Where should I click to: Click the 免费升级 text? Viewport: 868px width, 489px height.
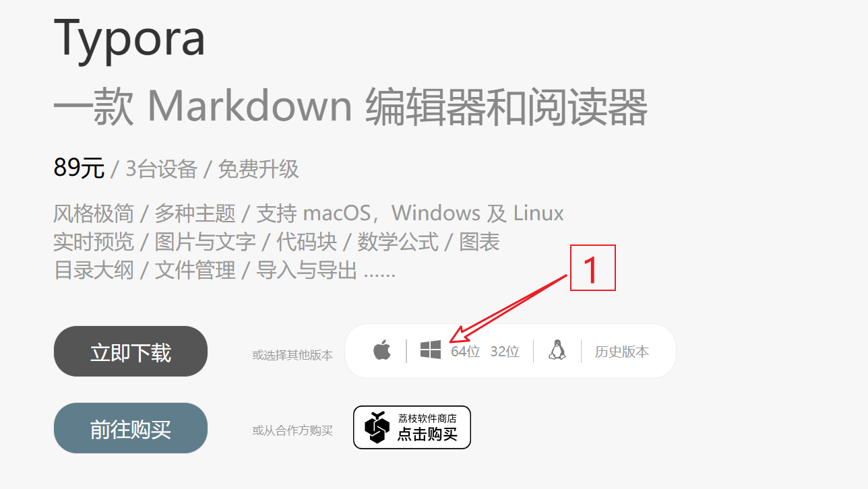point(258,168)
